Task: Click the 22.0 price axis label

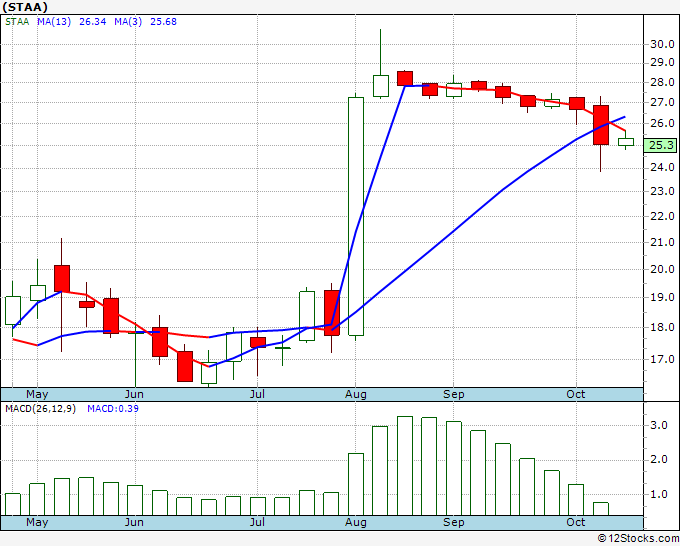Action: click(x=662, y=216)
